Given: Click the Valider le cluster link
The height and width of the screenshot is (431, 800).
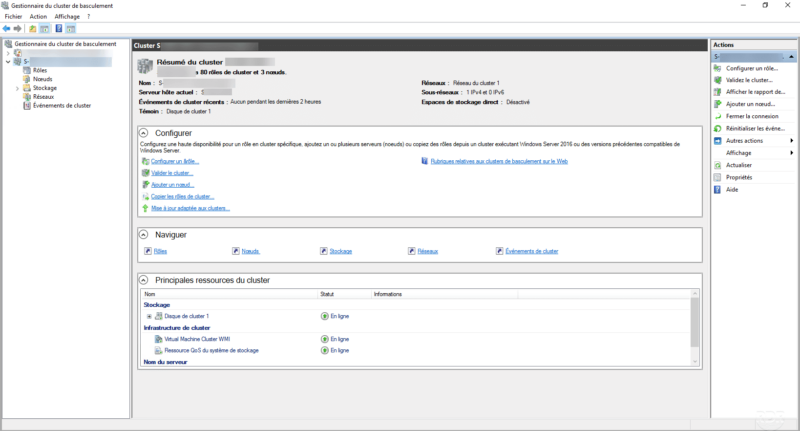Looking at the screenshot, I should click(x=172, y=173).
